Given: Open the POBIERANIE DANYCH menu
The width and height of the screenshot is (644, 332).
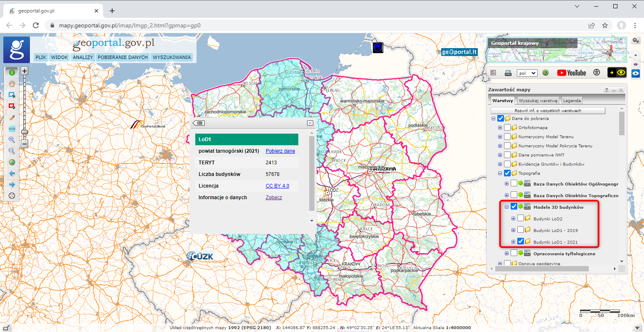Looking at the screenshot, I should point(123,57).
